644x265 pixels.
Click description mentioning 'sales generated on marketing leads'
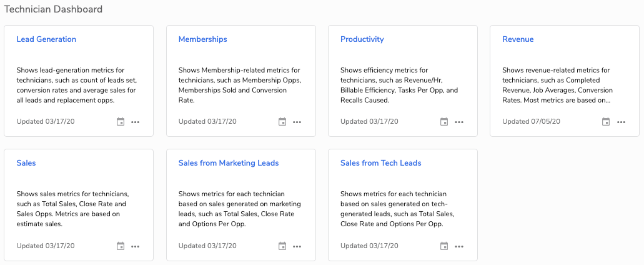point(240,209)
